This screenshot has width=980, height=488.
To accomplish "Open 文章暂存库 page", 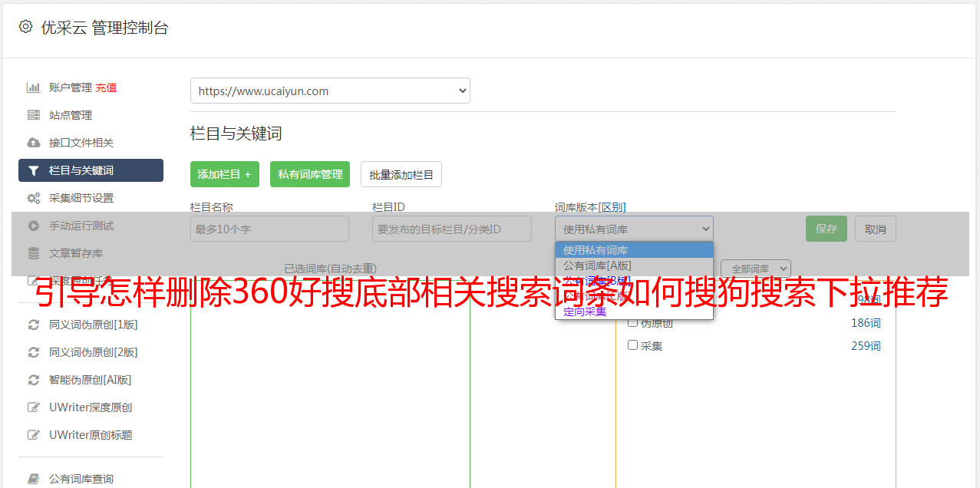I will click(76, 253).
